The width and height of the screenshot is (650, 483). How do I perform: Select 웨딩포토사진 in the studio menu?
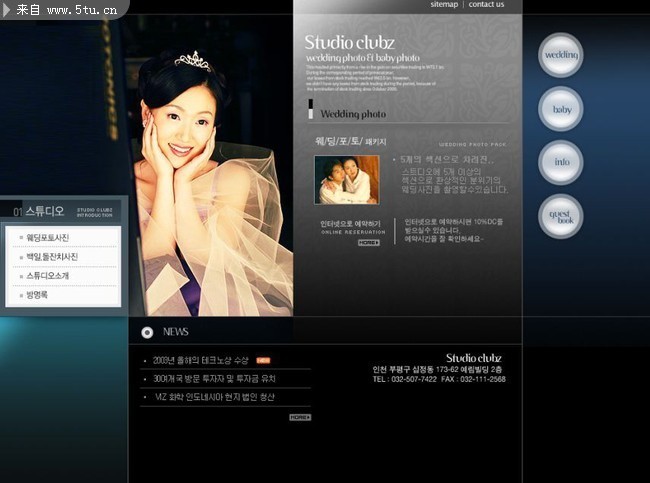coord(47,238)
